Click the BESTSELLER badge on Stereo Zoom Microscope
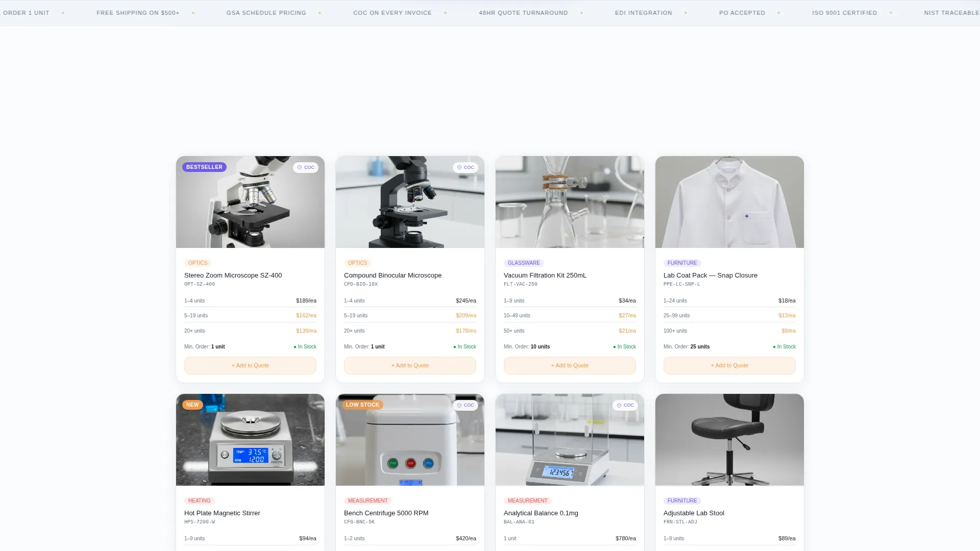This screenshot has height=551, width=980. point(204,167)
